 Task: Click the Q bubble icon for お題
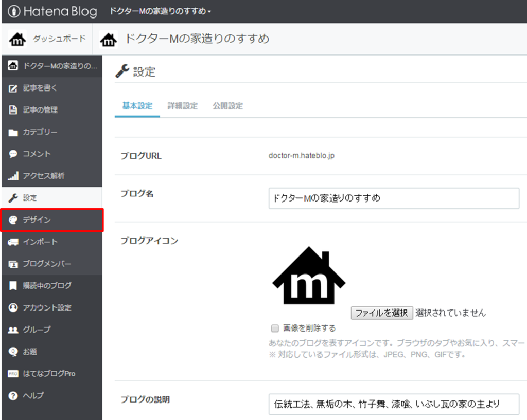[13, 352]
